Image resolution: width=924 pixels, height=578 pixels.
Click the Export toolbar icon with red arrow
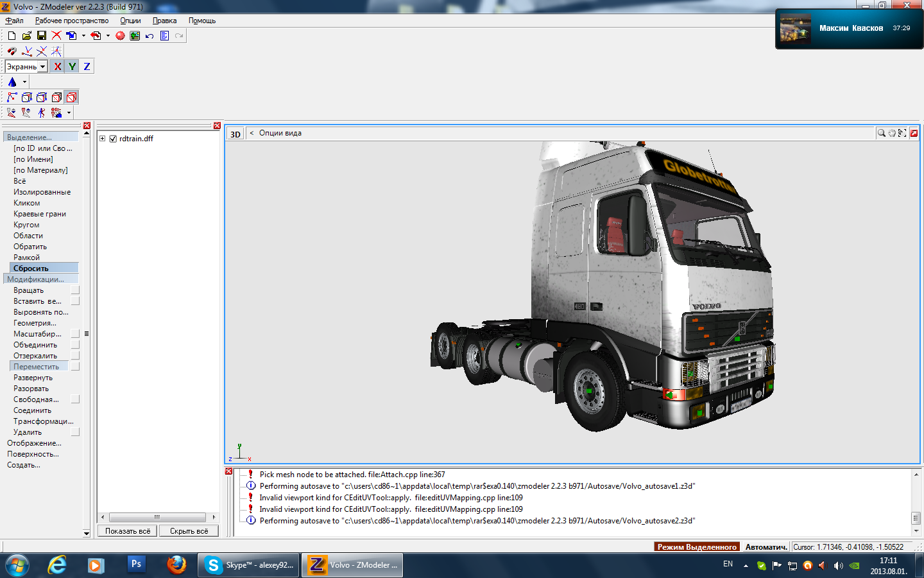[x=96, y=36]
